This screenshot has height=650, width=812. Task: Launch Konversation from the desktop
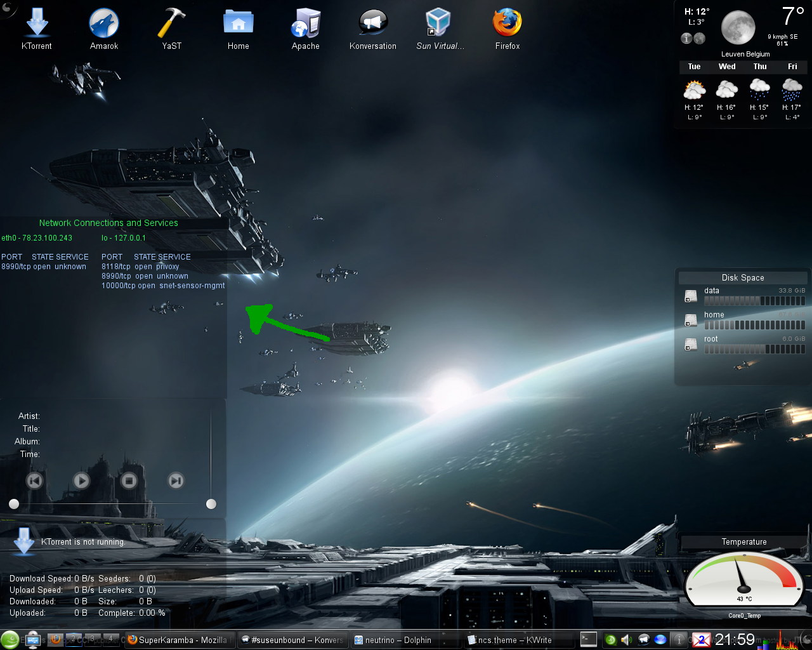click(x=373, y=29)
